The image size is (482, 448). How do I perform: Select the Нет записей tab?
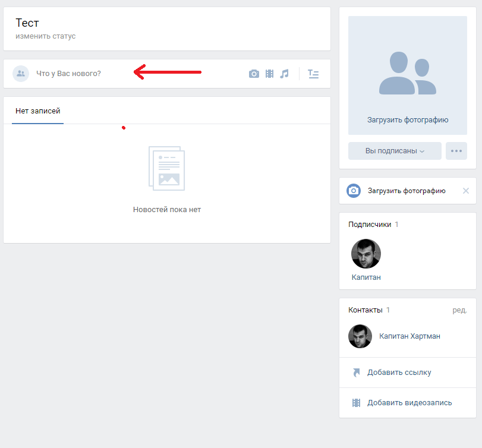click(x=38, y=111)
